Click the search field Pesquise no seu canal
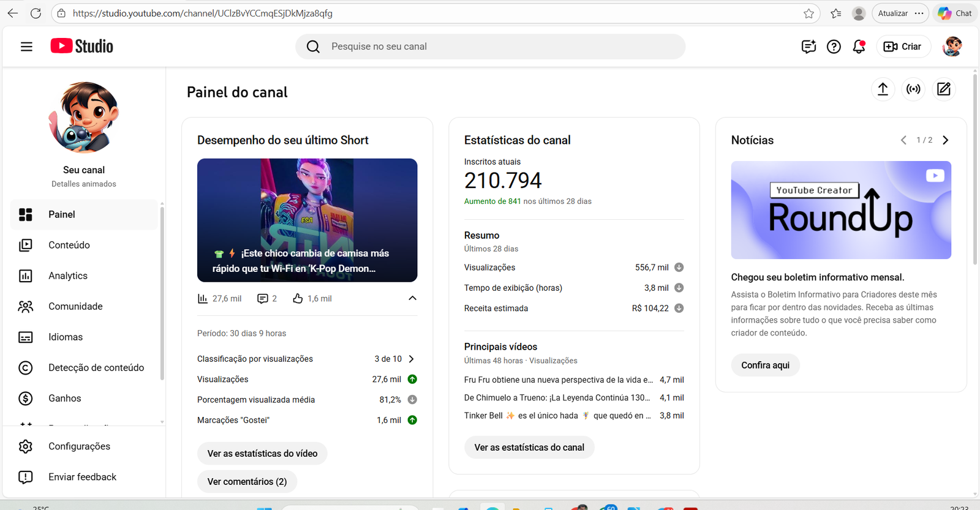Image resolution: width=980 pixels, height=510 pixels. click(490, 47)
